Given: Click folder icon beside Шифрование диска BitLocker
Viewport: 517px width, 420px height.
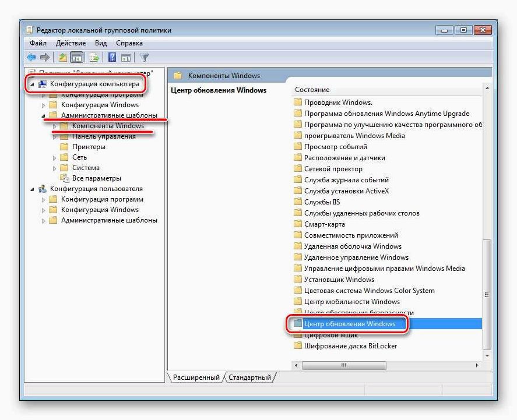Looking at the screenshot, I should point(298,346).
